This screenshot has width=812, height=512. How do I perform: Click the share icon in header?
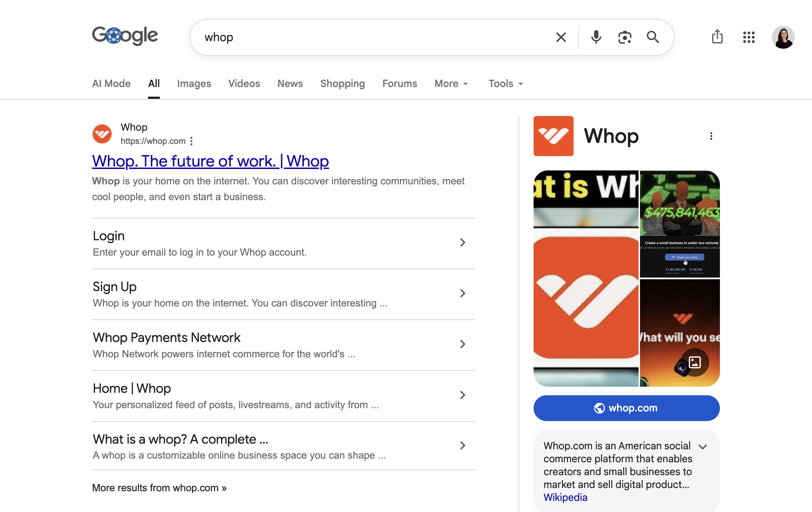click(x=717, y=37)
